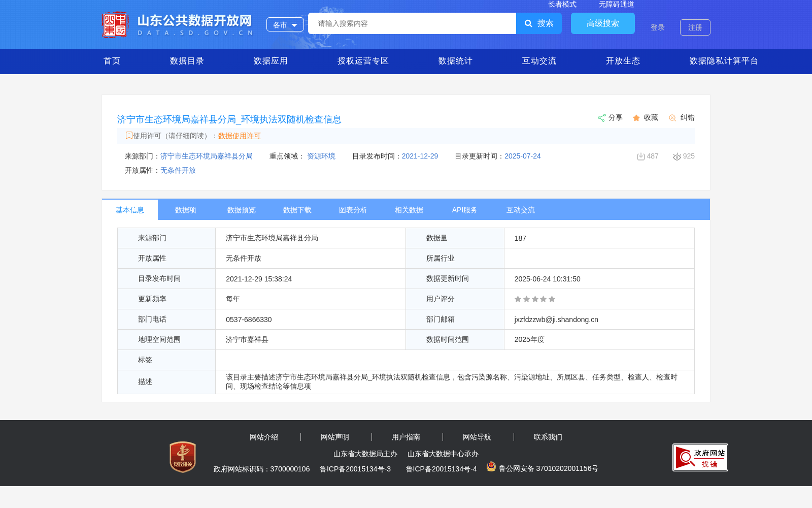
Task: Open 授权运营专区 in the navigation bar
Action: pyautogui.click(x=363, y=61)
